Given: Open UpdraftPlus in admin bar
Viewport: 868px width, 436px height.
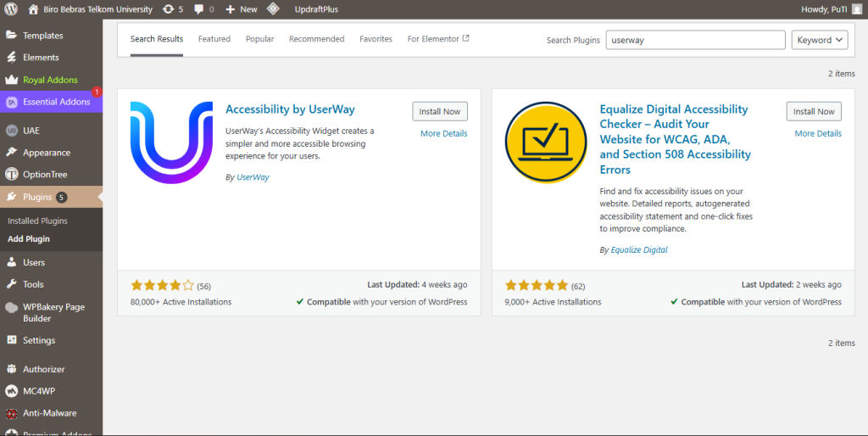Looking at the screenshot, I should click(x=316, y=9).
